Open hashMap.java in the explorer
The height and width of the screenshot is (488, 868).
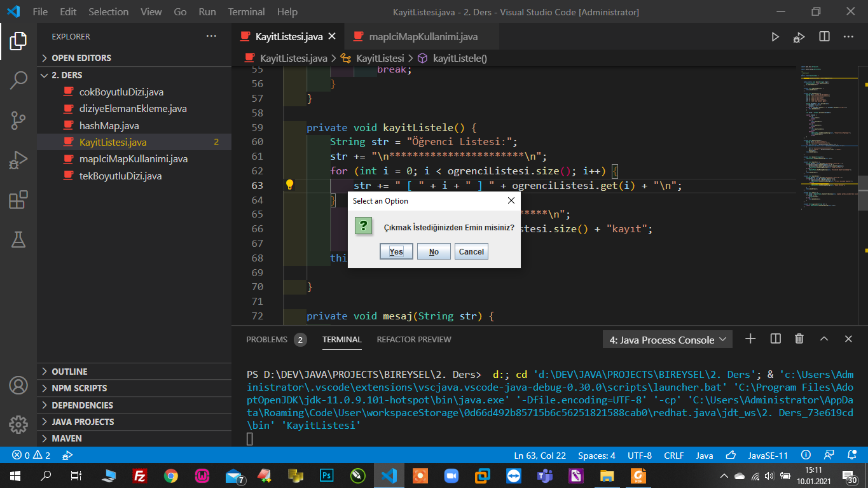coord(109,125)
